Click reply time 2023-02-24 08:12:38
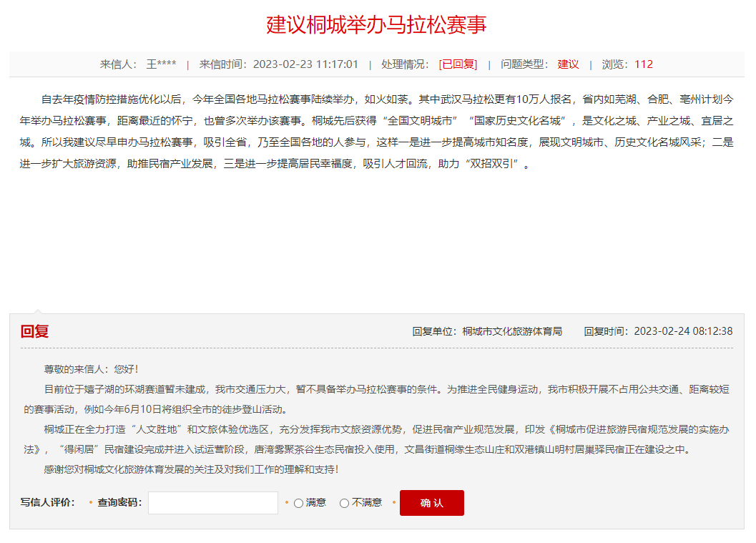The width and height of the screenshot is (756, 543). pyautogui.click(x=683, y=331)
